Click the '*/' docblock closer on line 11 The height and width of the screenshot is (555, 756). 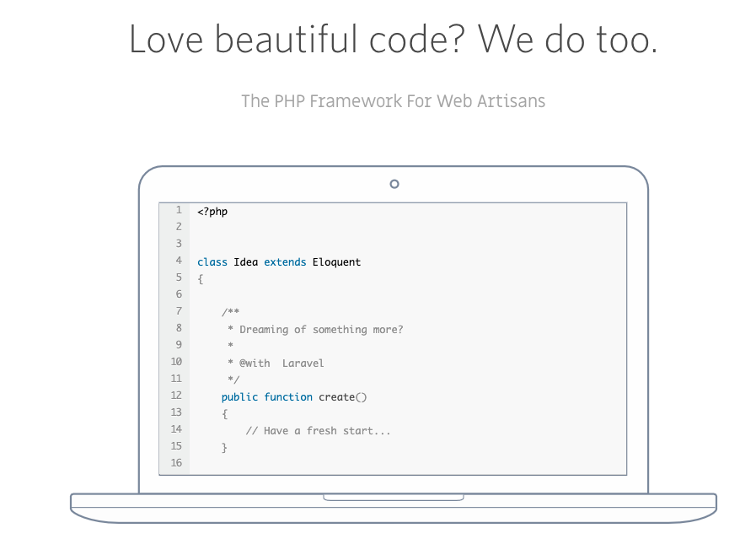click(233, 380)
